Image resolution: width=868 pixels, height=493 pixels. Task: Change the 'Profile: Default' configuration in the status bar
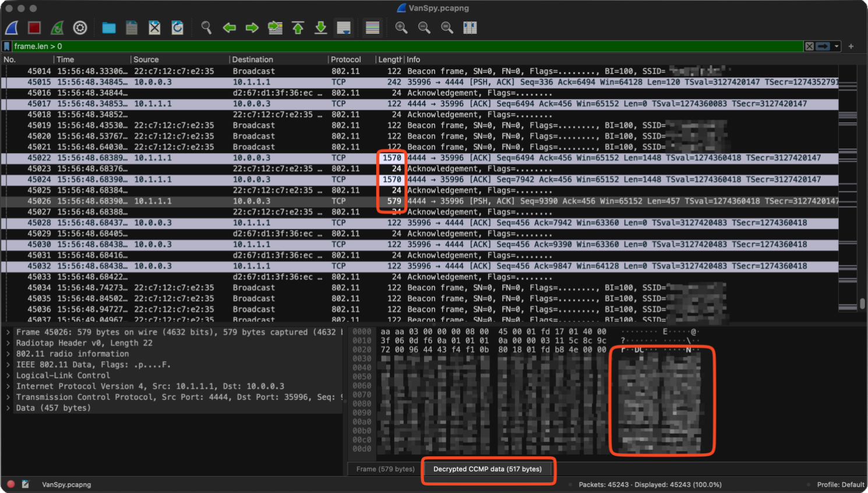840,484
